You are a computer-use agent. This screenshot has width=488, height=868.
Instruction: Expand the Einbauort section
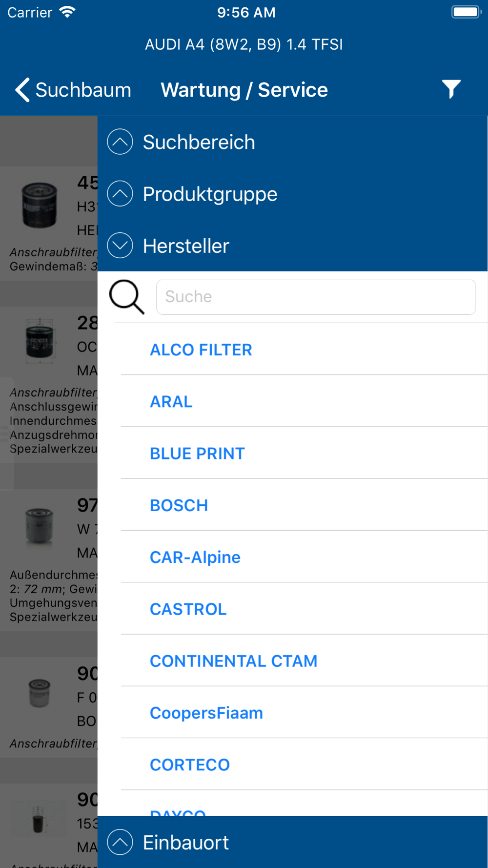[x=293, y=842]
